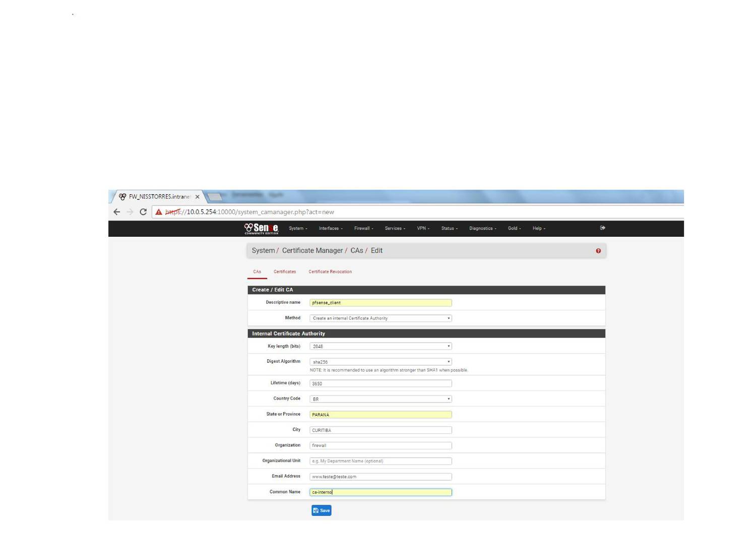Image resolution: width=756 pixels, height=534 pixels.
Task: Expand the Method dropdown
Action: pos(381,318)
